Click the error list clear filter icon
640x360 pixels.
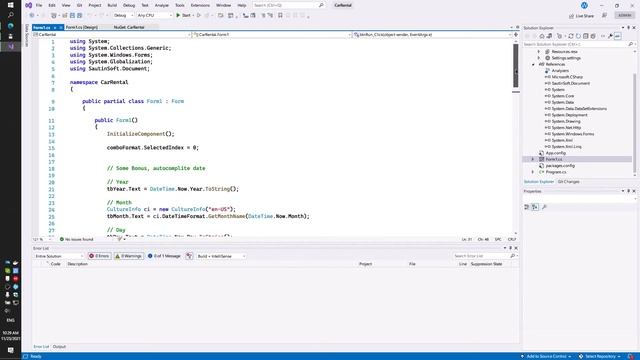(189, 256)
